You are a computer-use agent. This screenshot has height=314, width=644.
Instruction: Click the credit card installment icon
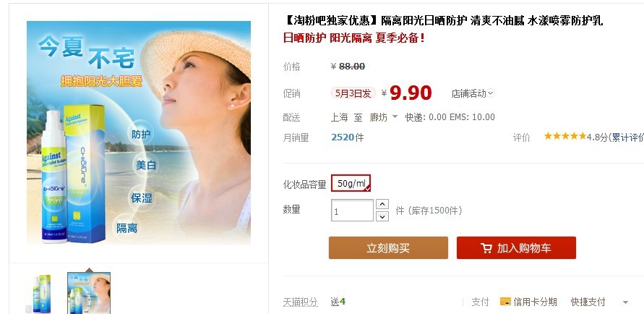pos(505,302)
